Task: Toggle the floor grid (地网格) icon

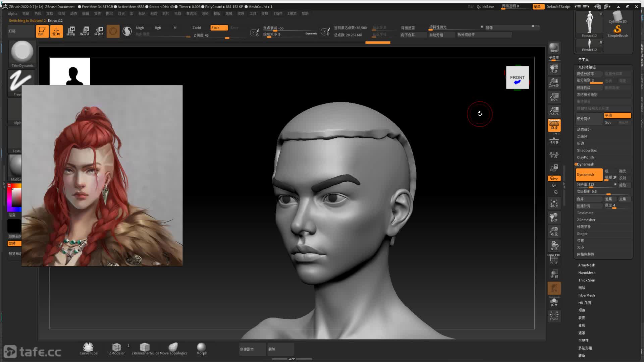Action: [554, 140]
